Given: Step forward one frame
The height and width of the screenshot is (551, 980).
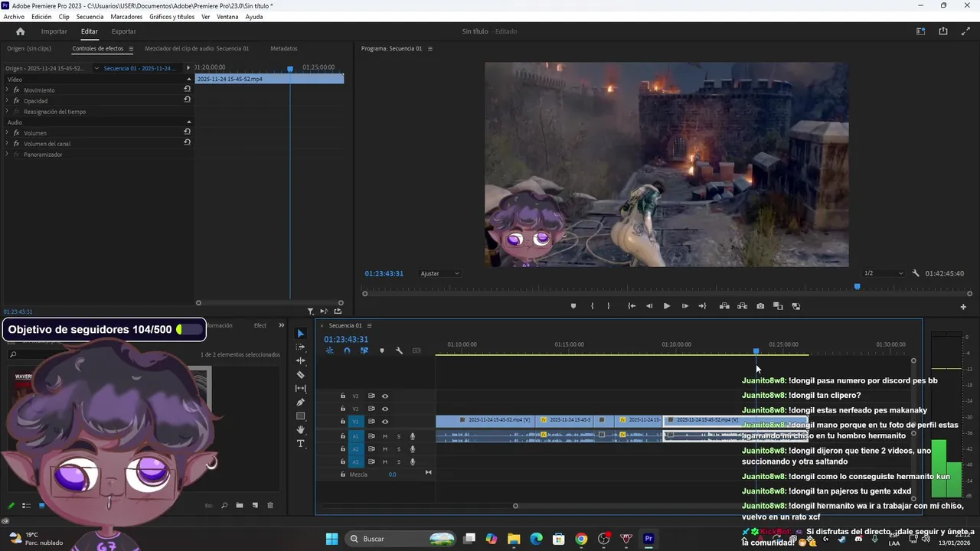Looking at the screenshot, I should tap(684, 306).
